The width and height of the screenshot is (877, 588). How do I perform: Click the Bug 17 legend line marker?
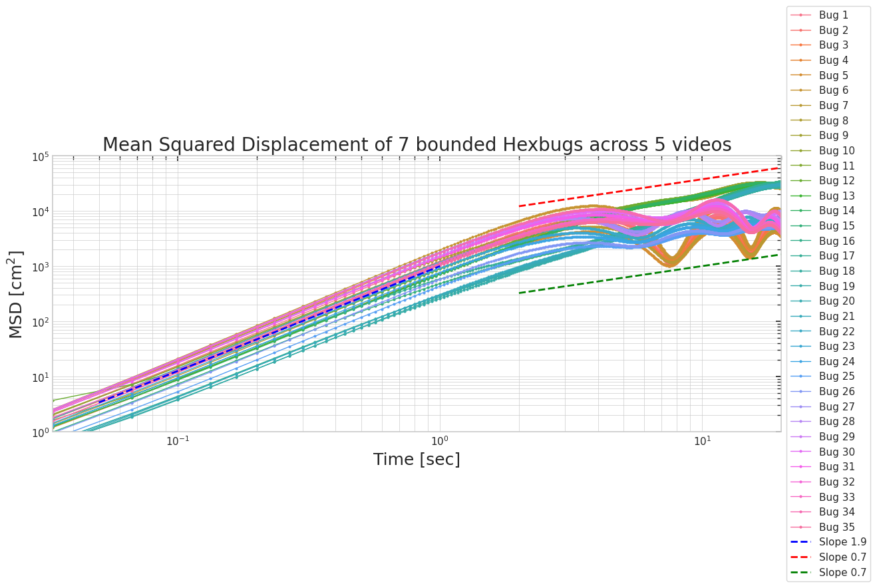[x=801, y=255]
